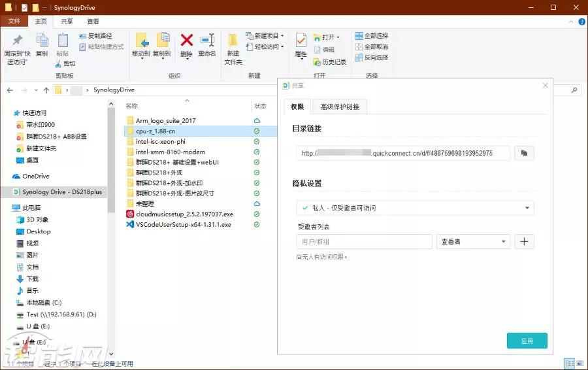Click the red Delete (删除) icon
Screen dimensions: 588x370
pos(186,40)
